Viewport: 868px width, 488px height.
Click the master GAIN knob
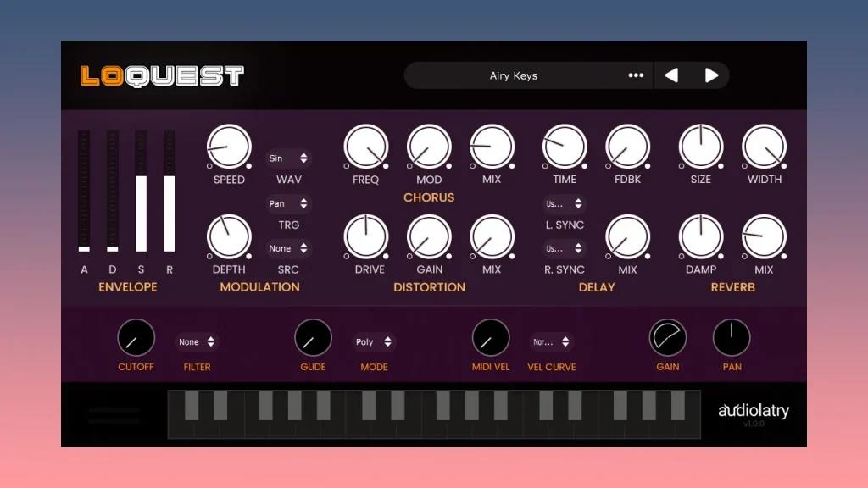point(668,337)
